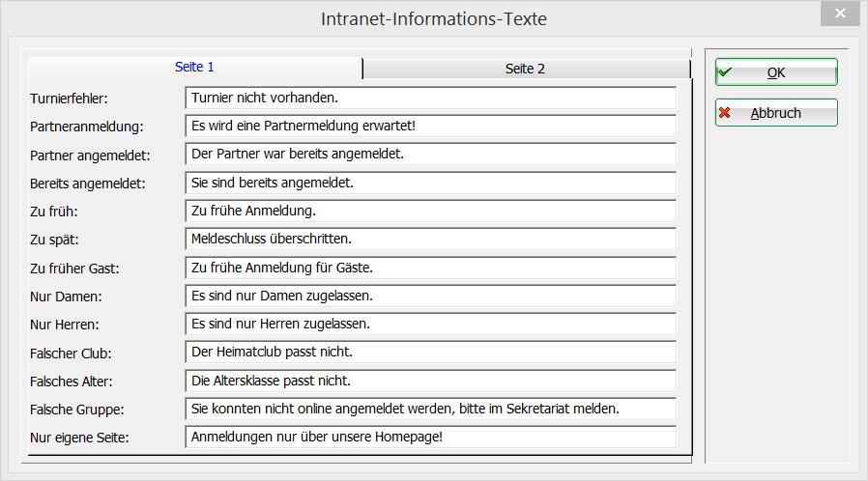Viewport: 868px width, 481px height.
Task: Focus the Zu früher Gast field
Action: (x=430, y=268)
